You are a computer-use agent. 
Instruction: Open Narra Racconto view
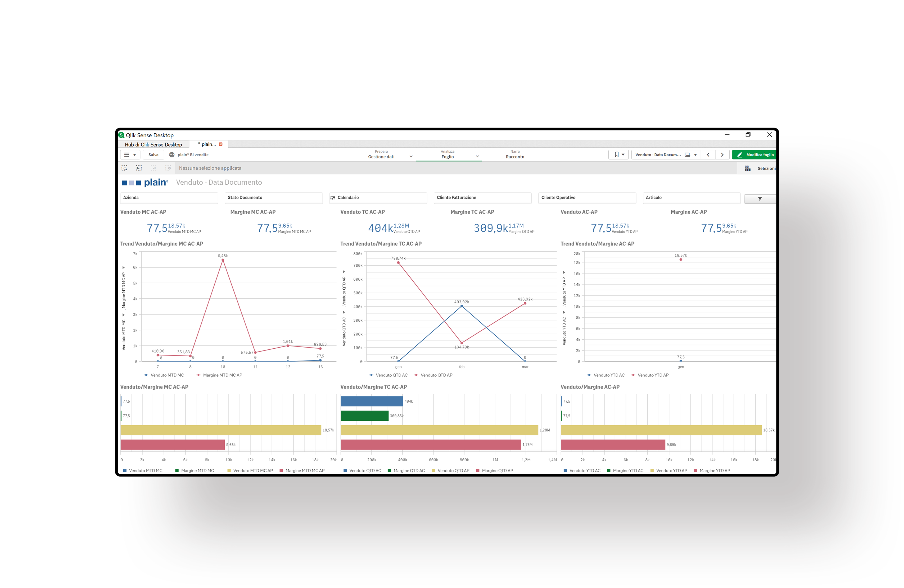tap(515, 154)
